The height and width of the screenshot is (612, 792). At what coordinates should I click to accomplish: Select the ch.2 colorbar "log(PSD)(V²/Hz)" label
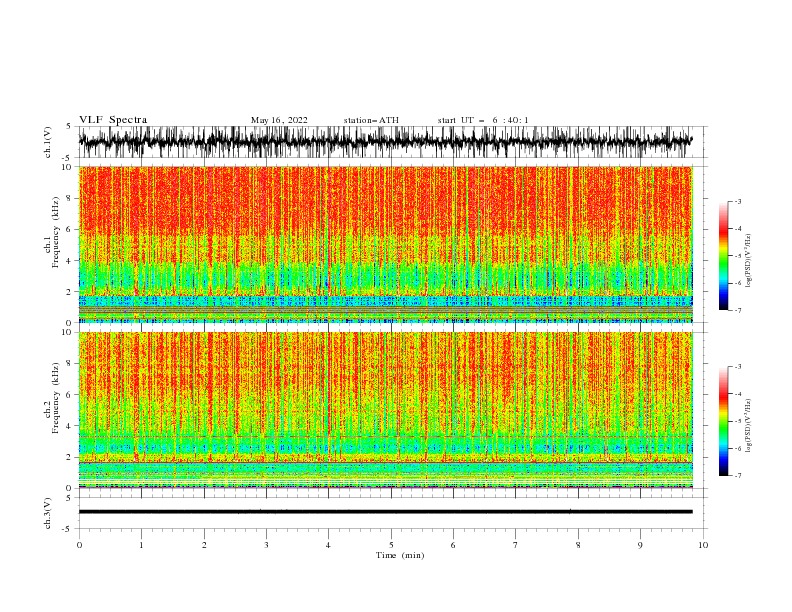[748, 426]
